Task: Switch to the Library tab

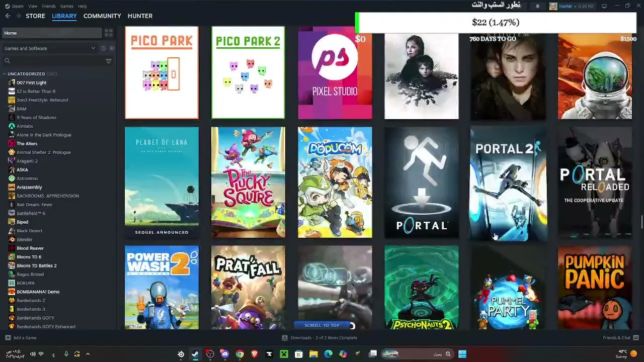Action: point(64,16)
